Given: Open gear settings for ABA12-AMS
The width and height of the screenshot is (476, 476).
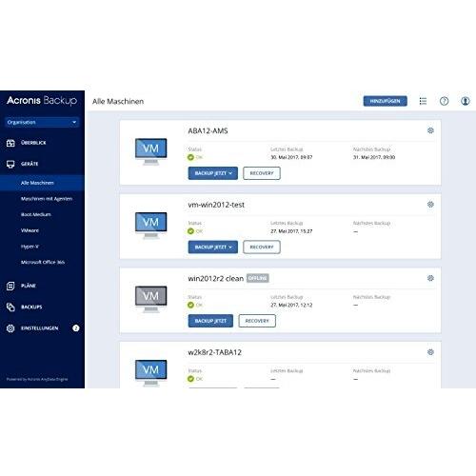Looking at the screenshot, I should tap(430, 130).
